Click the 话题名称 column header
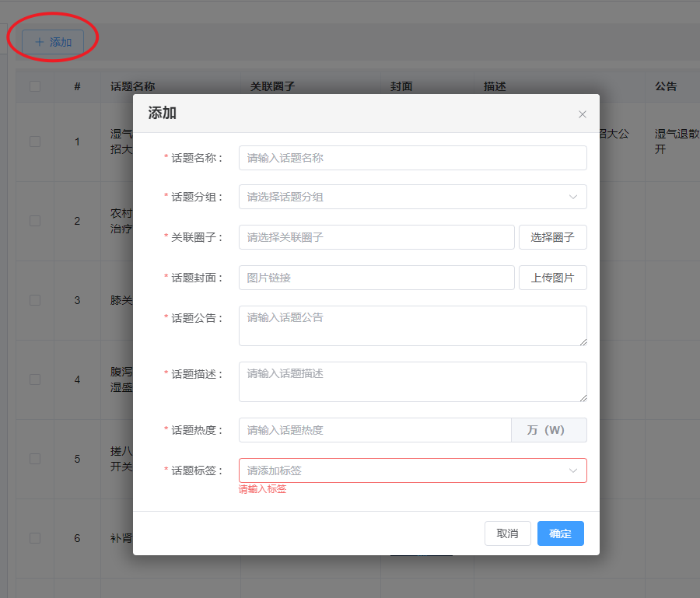Screen dimensions: 700x598 click(x=132, y=86)
